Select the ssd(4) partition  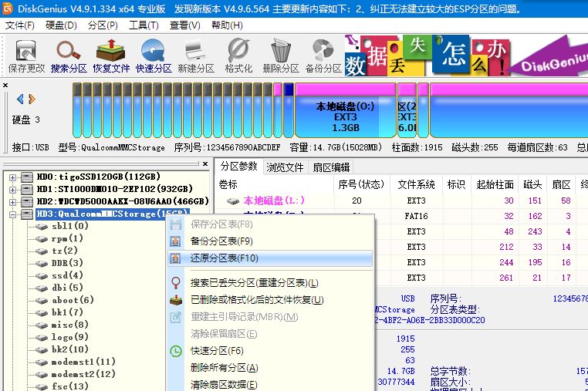coord(67,275)
